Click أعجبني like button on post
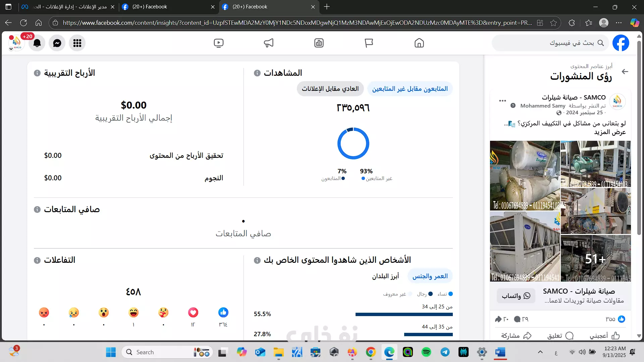 605,336
